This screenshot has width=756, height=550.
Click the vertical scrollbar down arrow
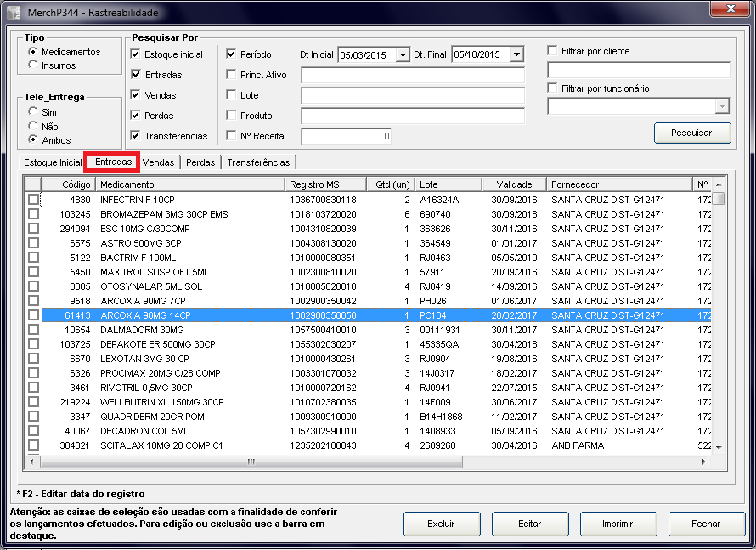point(719,447)
